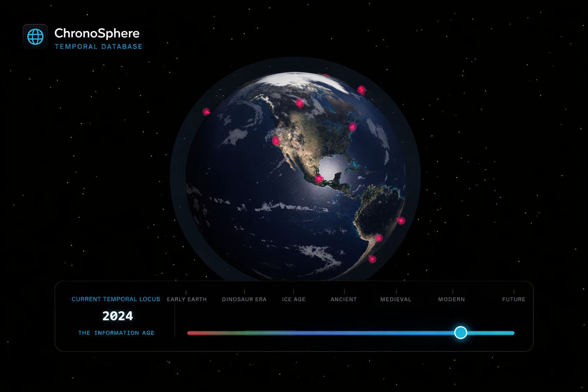Jump to the ICE AGE era label
Image resolution: width=588 pixels, height=392 pixels.
point(294,299)
